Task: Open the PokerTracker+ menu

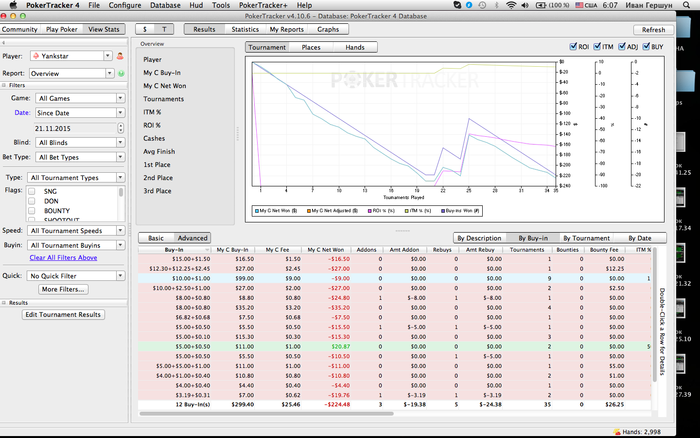Action: (263, 5)
